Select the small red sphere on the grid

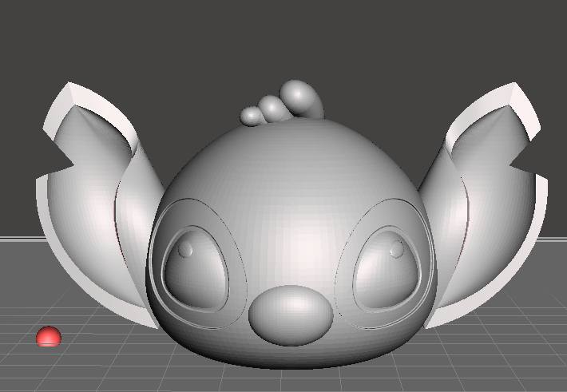point(49,336)
